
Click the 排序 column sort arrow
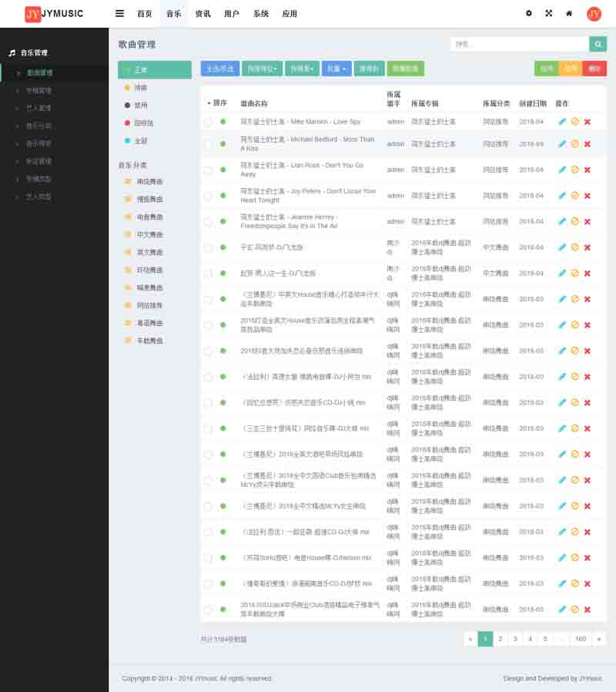(209, 103)
